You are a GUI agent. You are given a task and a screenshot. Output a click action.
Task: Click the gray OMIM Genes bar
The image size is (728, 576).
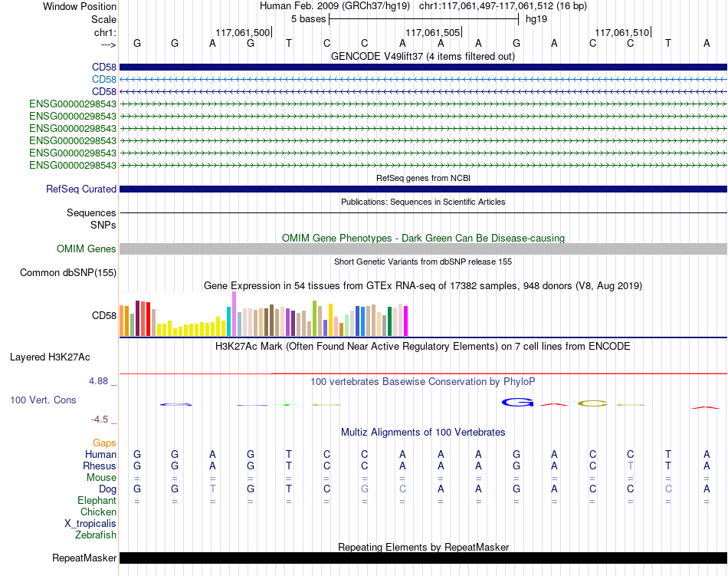423,249
